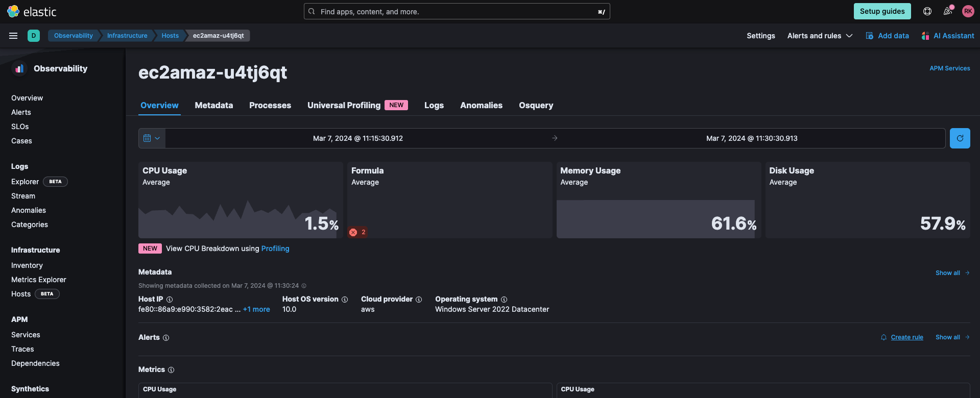Click the end date Mar 7, 2024 @ 11:30:30.913
The height and width of the screenshot is (398, 980).
pos(752,138)
